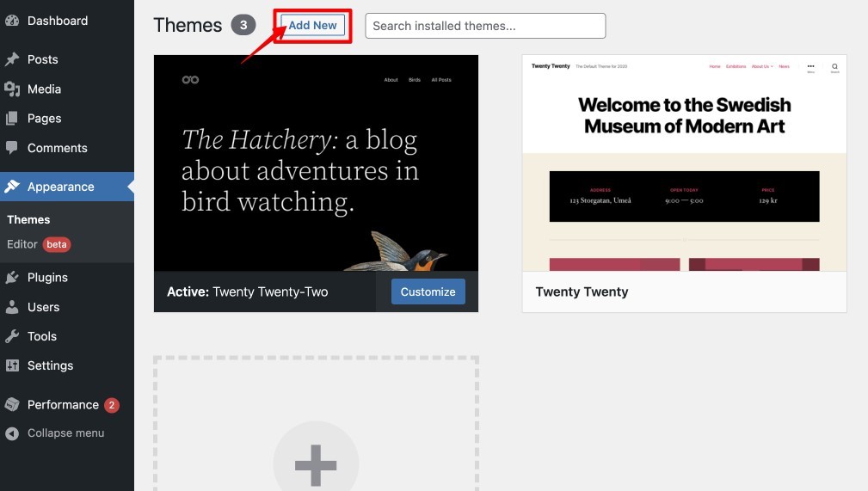Image resolution: width=868 pixels, height=491 pixels.
Task: Click the Plugins plug icon
Action: [x=12, y=278]
